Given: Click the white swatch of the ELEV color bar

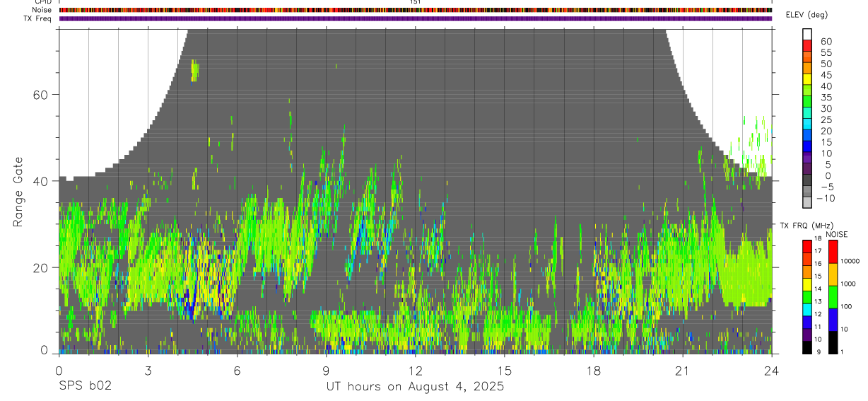Looking at the screenshot, I should click(x=807, y=34).
